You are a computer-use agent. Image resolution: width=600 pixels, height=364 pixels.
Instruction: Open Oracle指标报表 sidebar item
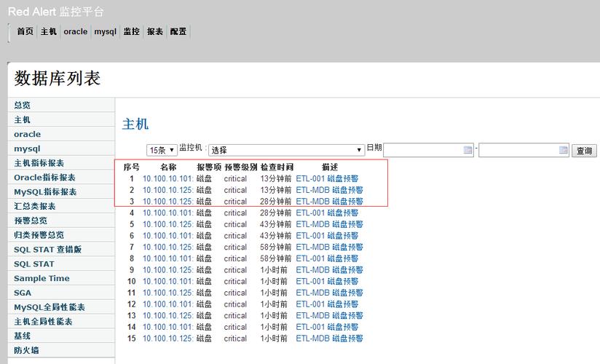point(61,178)
